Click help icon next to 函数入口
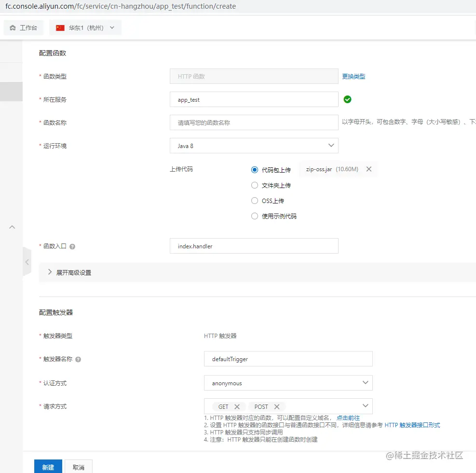Screen dimensions: 476x473 pyautogui.click(x=72, y=246)
